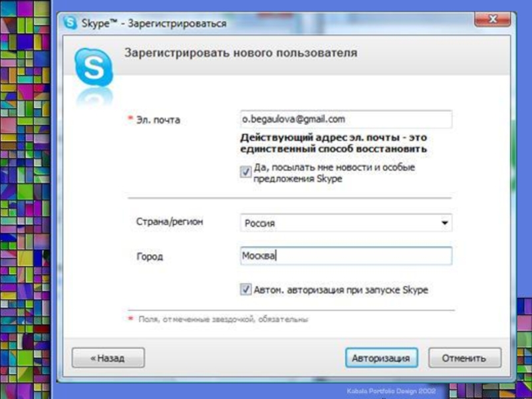This screenshot has height=399, width=532.
Task: Close the Skype registration window
Action: click(492, 20)
